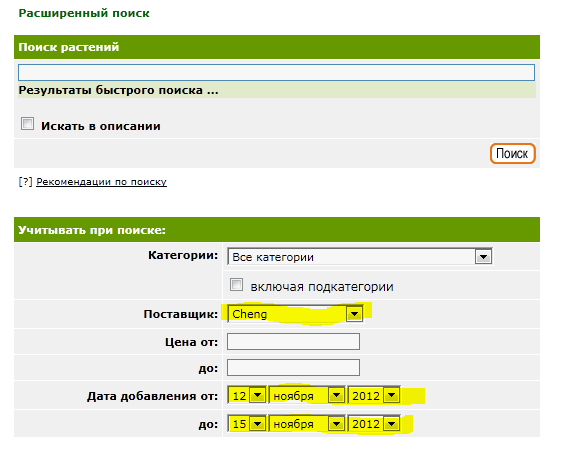
Task: Click the arrow of the Категории combo box
Action: (x=483, y=257)
